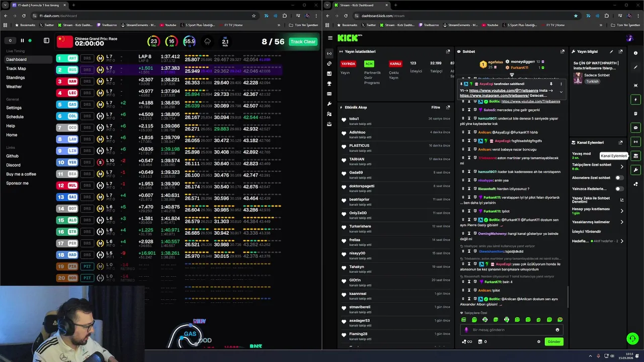Screen dimensions: 644x362
Task: Open the tab search dropdown in right browser
Action: pyautogui.click(x=328, y=5)
